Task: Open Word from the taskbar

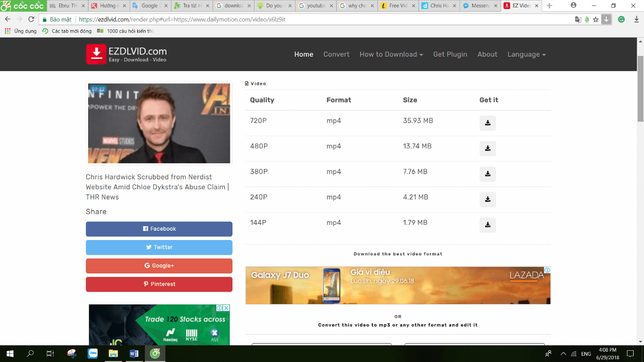Action: point(134,354)
